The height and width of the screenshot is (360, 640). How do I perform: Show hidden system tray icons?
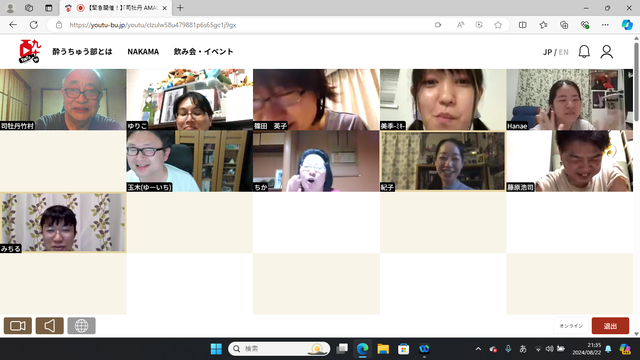point(478,349)
